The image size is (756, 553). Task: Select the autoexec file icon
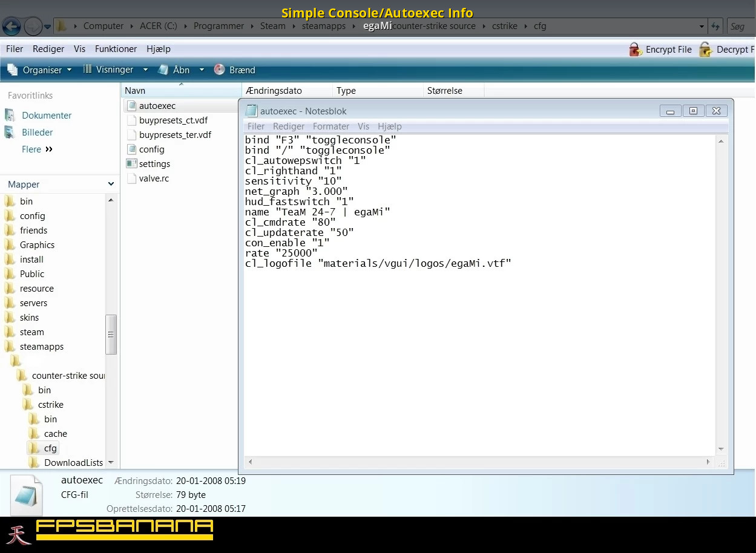point(131,106)
